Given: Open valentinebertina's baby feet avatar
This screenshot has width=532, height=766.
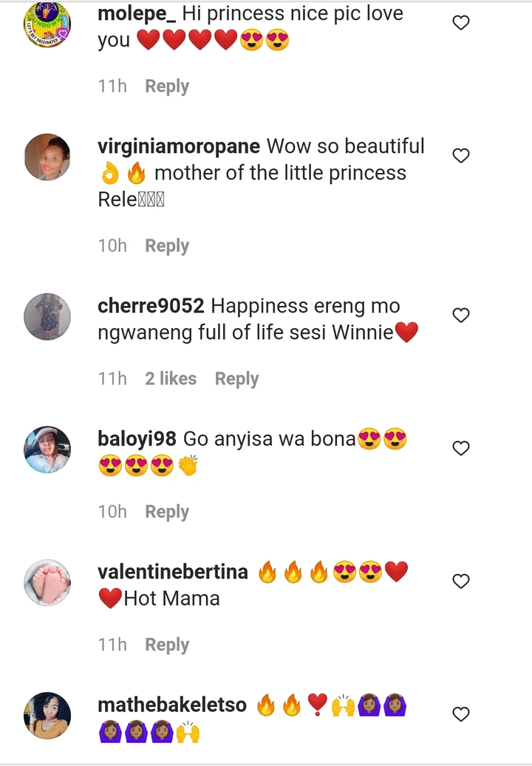Looking at the screenshot, I should click(47, 582).
